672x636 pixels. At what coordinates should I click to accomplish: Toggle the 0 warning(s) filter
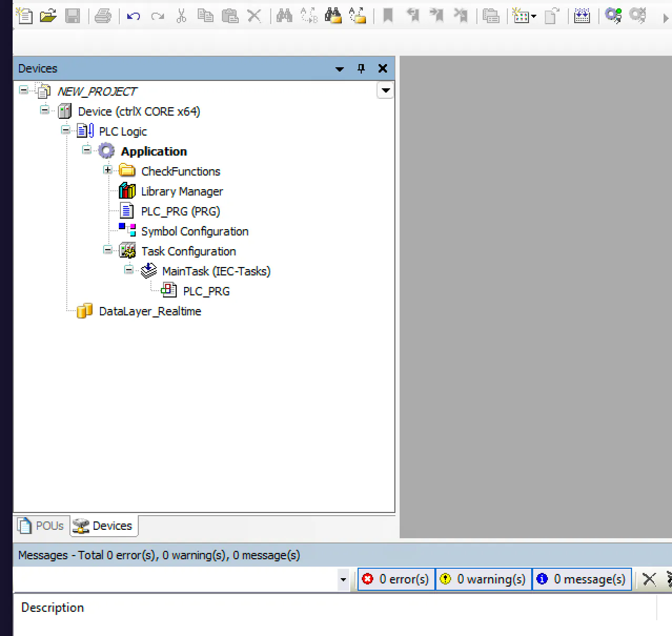[483, 579]
